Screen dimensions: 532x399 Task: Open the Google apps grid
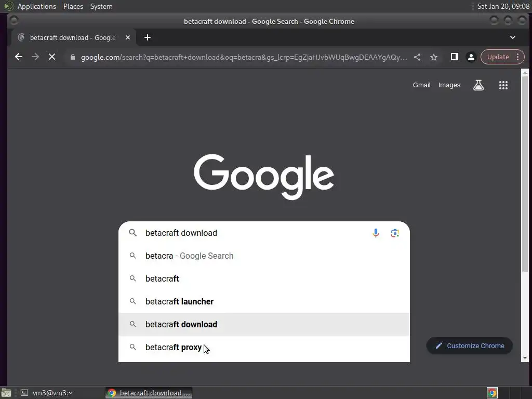point(503,85)
